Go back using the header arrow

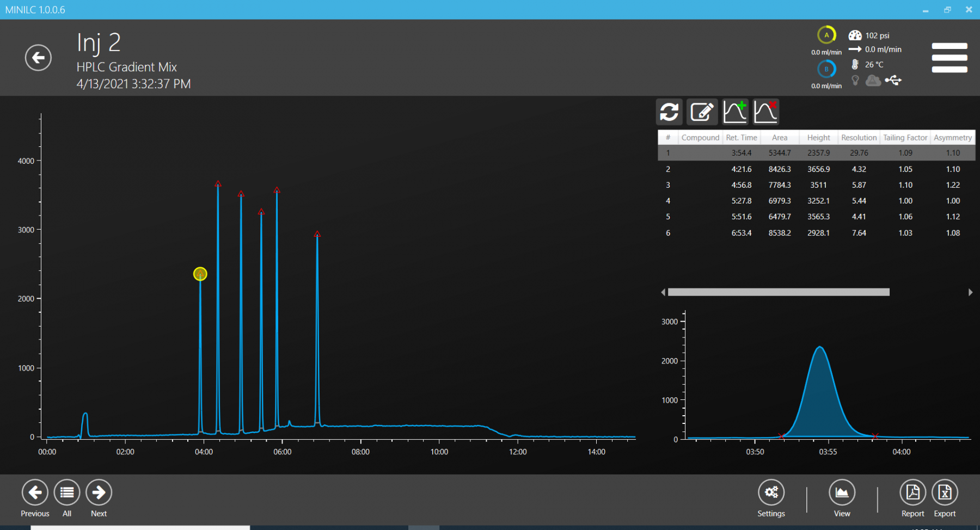click(x=38, y=58)
